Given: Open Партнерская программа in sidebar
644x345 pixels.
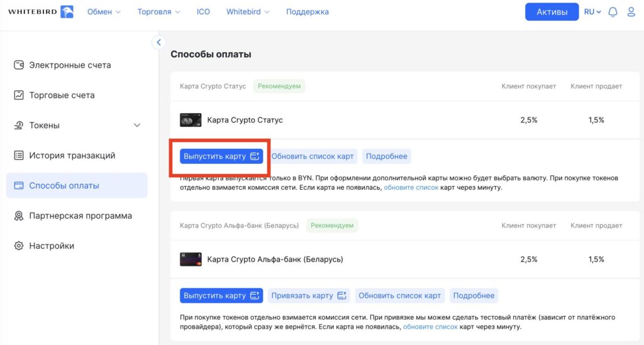Looking at the screenshot, I should pos(77,216).
